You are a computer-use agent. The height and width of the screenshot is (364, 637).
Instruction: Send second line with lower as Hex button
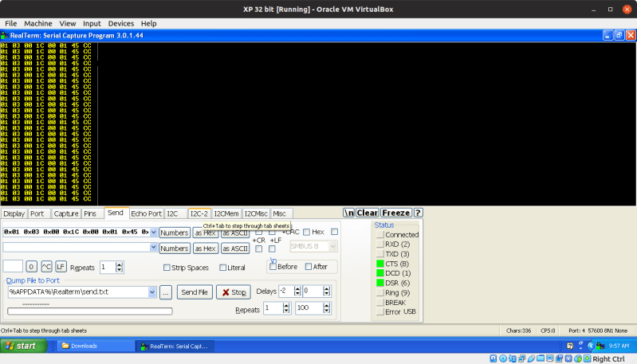point(205,249)
